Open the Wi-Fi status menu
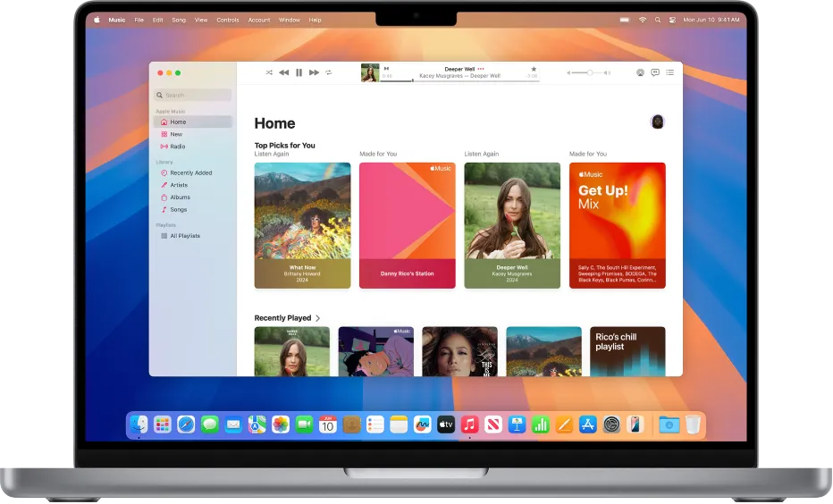This screenshot has width=833, height=504. click(x=643, y=20)
